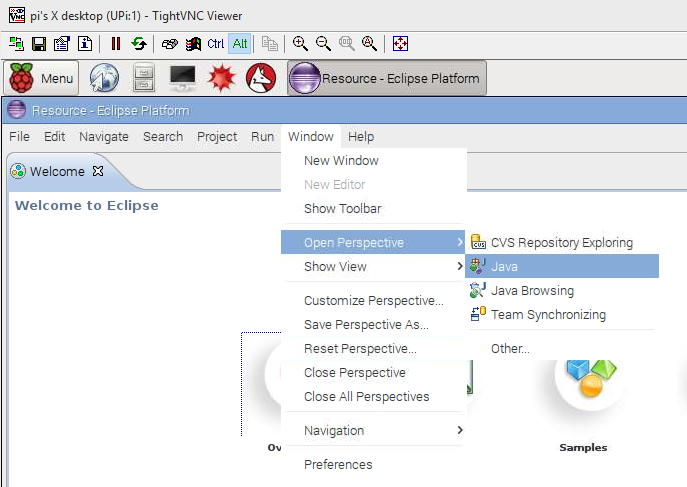Screen dimensions: 687x487
Task: Close the open Window menu
Action: pyautogui.click(x=311, y=137)
